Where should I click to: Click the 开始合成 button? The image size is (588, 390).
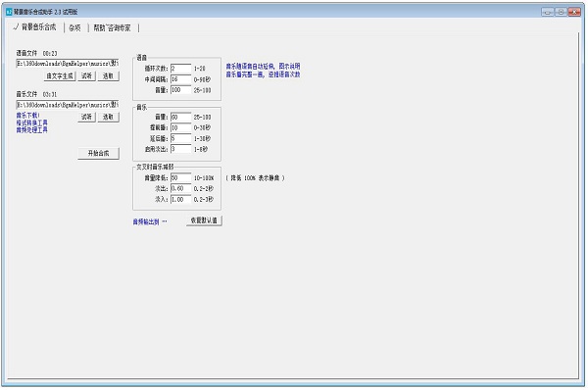[x=99, y=154]
